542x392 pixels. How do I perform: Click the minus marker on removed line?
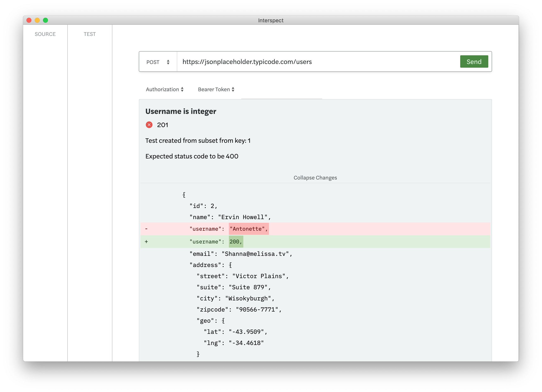click(x=146, y=229)
